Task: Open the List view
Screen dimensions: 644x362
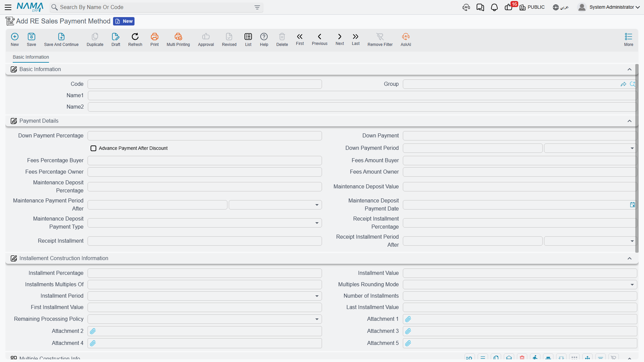Action: tap(248, 40)
